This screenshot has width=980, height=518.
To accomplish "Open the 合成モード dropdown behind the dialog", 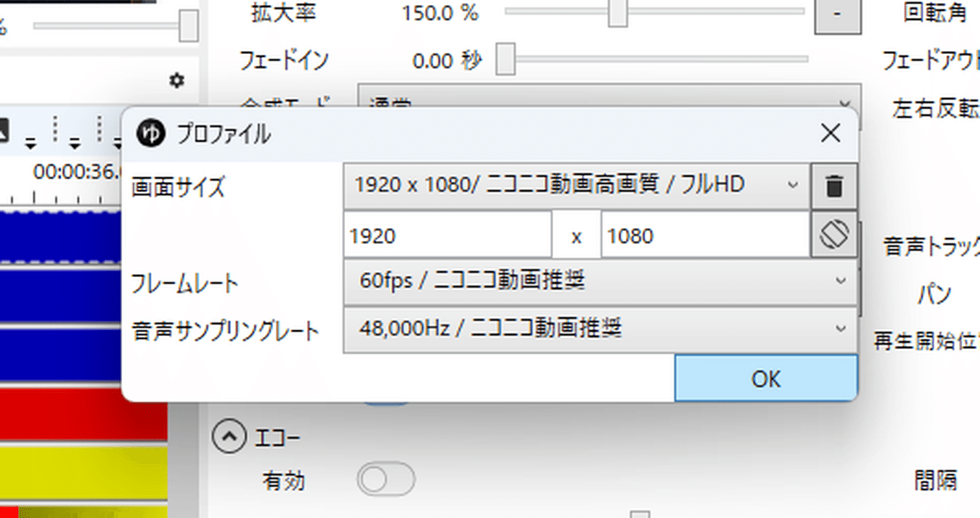I will coord(609,96).
